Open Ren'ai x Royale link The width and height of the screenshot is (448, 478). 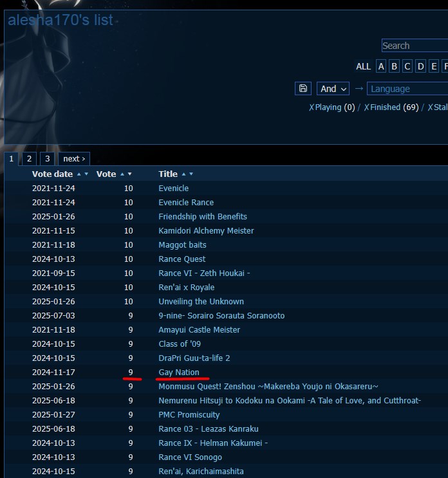click(186, 287)
